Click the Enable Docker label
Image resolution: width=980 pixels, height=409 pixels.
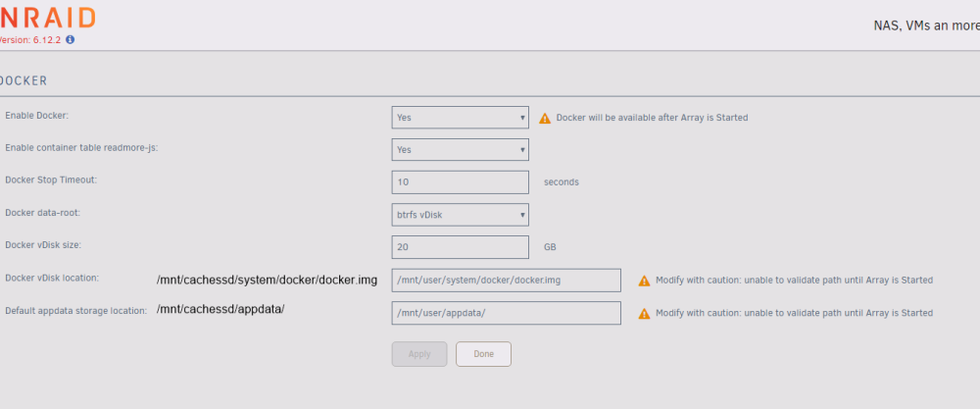[x=37, y=115]
